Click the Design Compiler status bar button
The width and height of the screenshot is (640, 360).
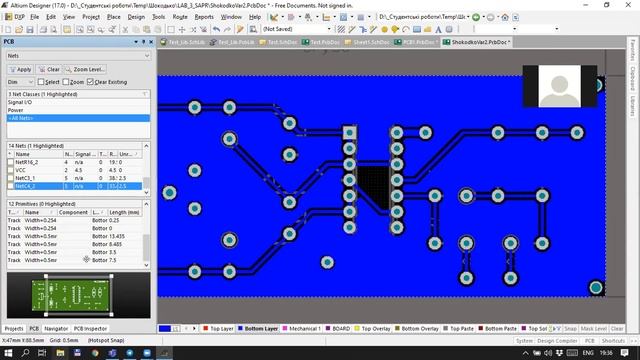coord(557,341)
